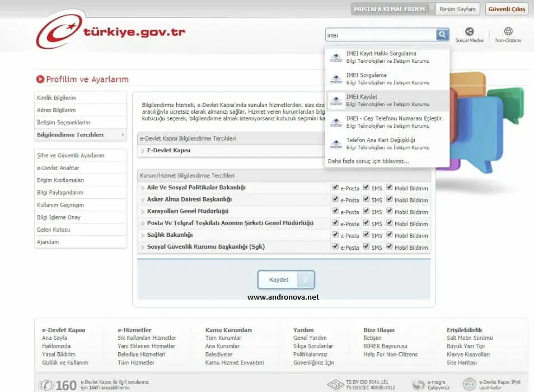Screen dimensions: 534x392
Task: Select IMEI Kayıt Hakkı Sorgulama suggestion
Action: (387, 57)
